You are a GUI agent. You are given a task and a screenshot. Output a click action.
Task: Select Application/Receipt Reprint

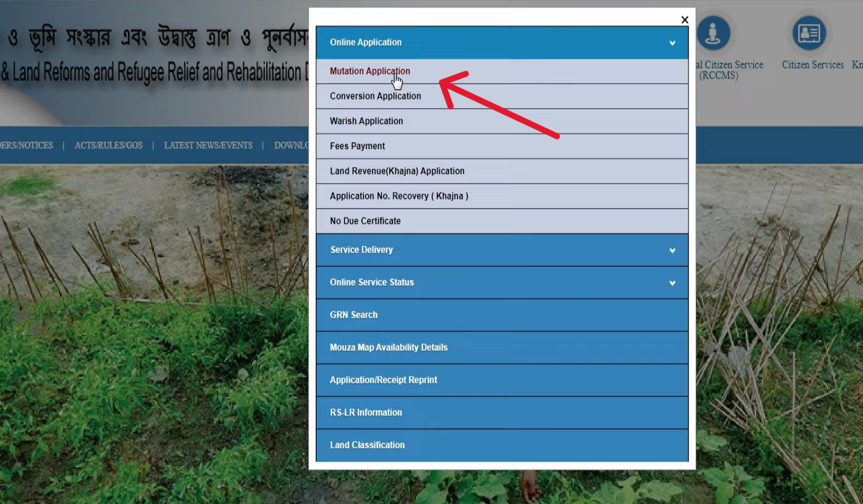(383, 380)
